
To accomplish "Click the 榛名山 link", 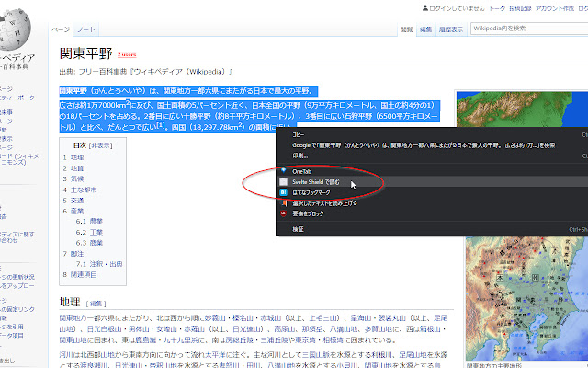I will [x=243, y=318].
